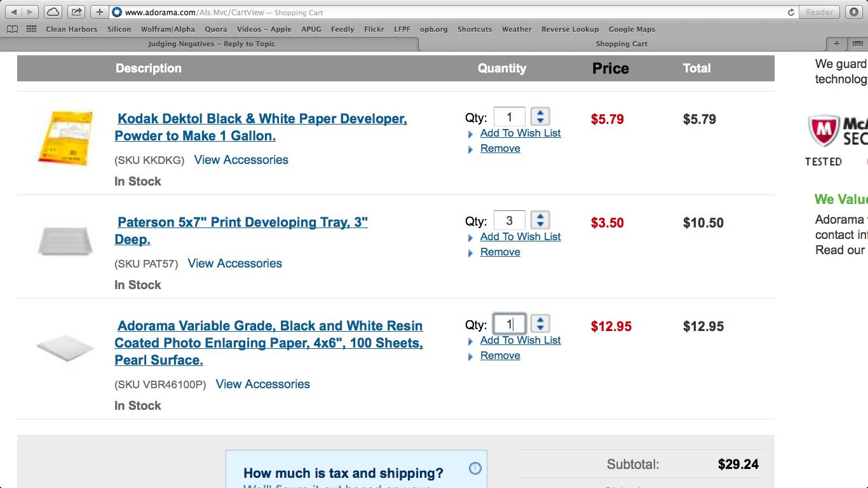Switch to Judging Negatives tab
This screenshot has width=868, height=488.
click(211, 44)
